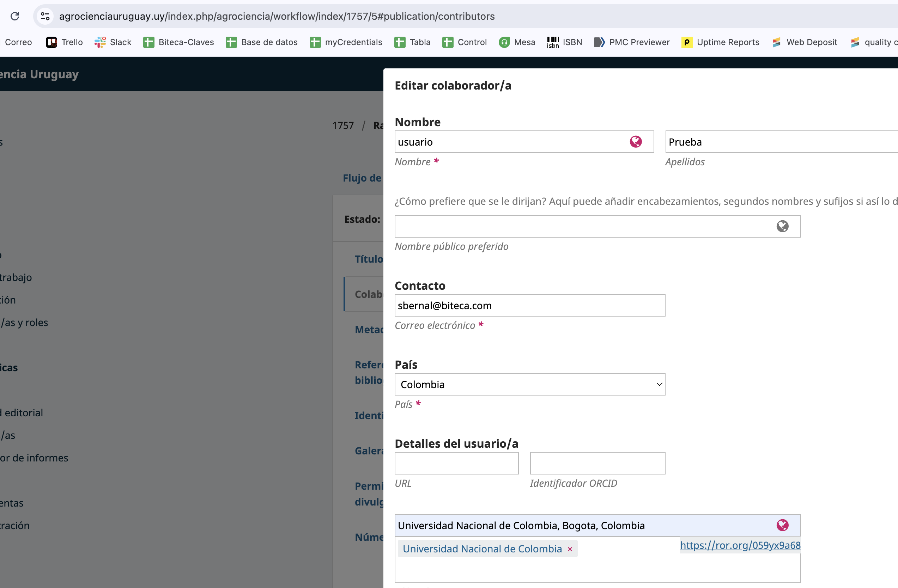Open the ISBN bookmark
Screen dimensions: 898x588
pos(564,42)
